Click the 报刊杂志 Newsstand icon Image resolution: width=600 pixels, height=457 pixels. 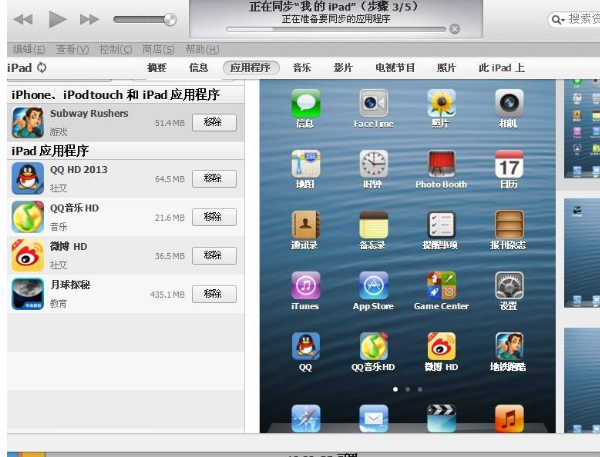point(509,225)
